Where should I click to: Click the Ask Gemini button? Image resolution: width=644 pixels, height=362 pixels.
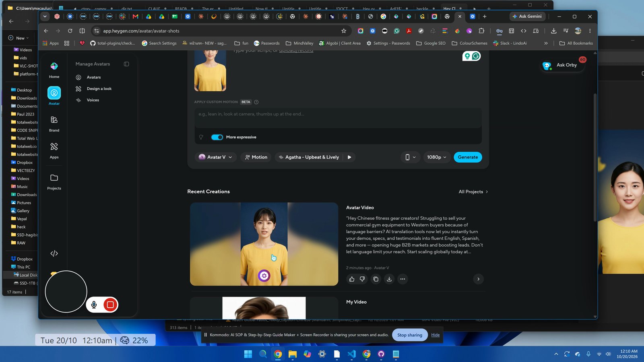point(527,16)
